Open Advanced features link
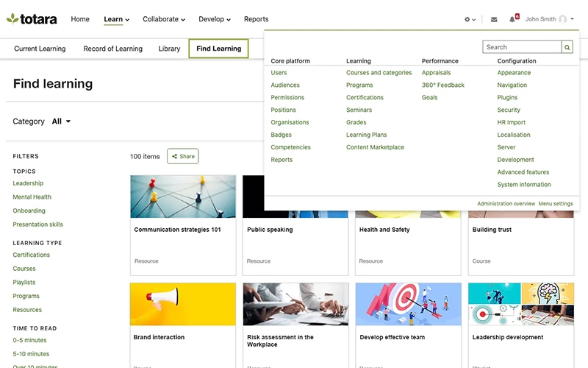Image resolution: width=588 pixels, height=368 pixels. pyautogui.click(x=523, y=171)
